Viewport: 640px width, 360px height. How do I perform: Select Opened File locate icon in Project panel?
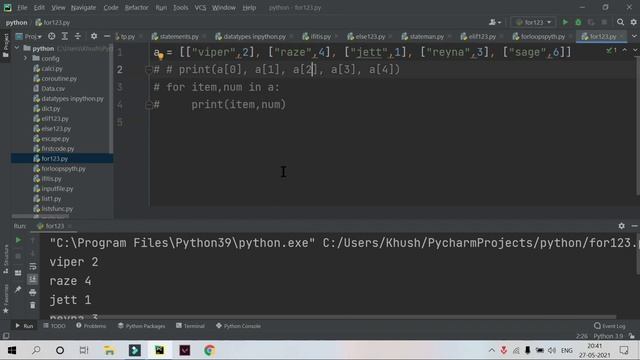pos(51,36)
